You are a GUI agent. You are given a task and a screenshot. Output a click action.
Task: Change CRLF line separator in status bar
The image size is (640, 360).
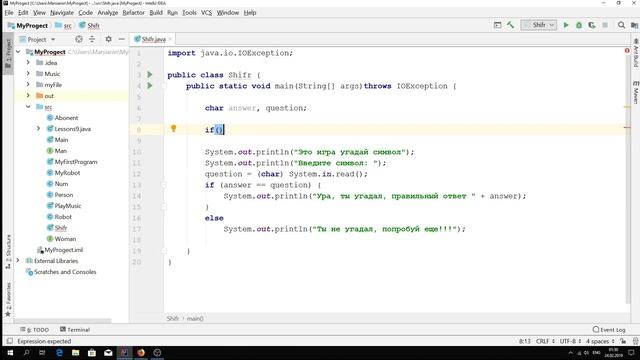click(x=545, y=341)
